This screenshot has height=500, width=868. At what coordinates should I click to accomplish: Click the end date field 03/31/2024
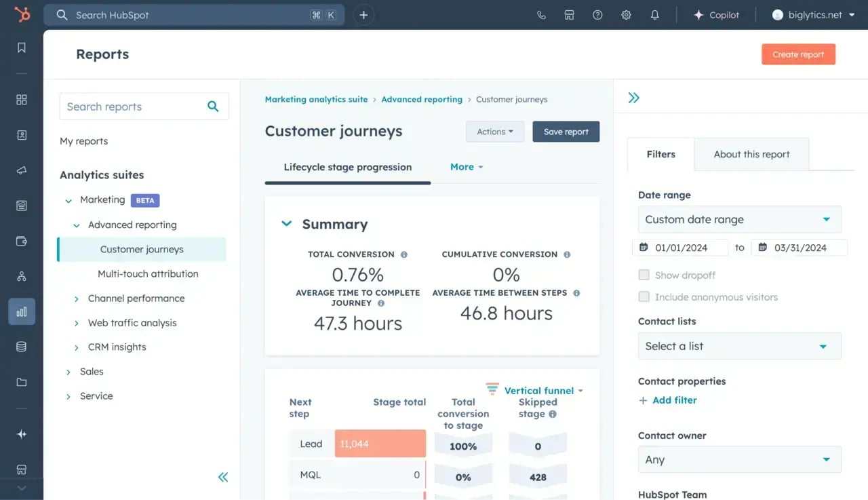coord(800,248)
